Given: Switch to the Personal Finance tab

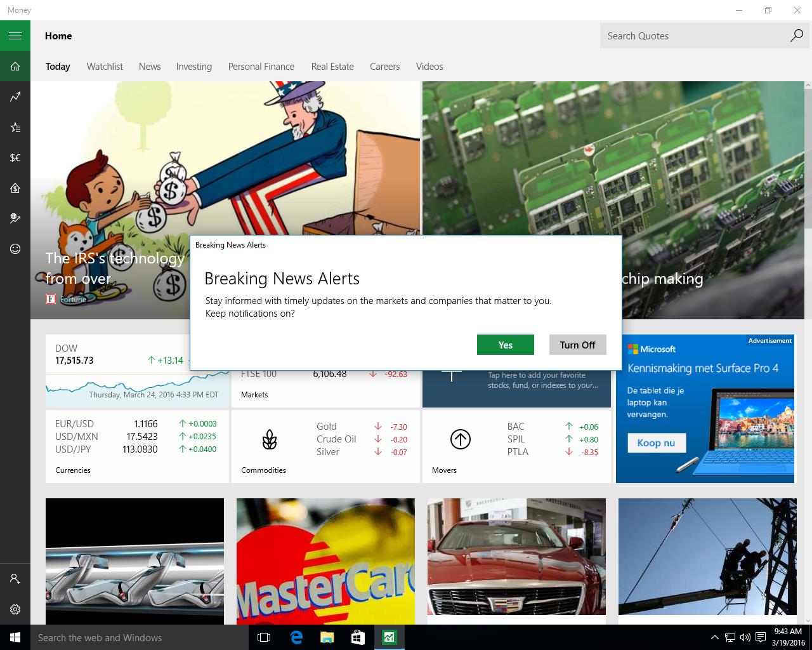Looking at the screenshot, I should 261,67.
